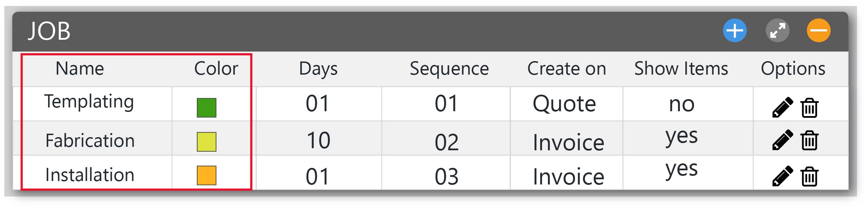Viewport: 868px width, 209px height.
Task: Select the Fabrication job name
Action: [90, 141]
